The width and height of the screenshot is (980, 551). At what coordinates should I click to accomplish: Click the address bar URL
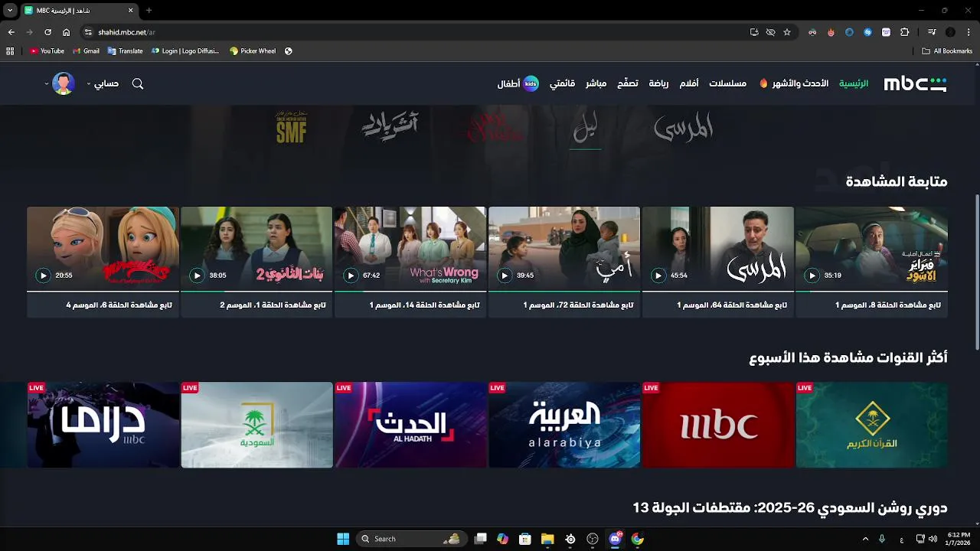pyautogui.click(x=127, y=32)
